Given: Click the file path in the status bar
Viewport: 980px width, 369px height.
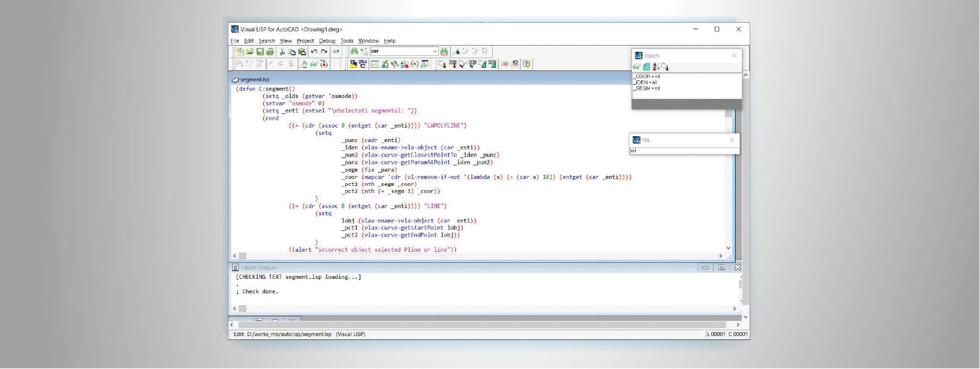Looking at the screenshot, I should tap(289, 334).
